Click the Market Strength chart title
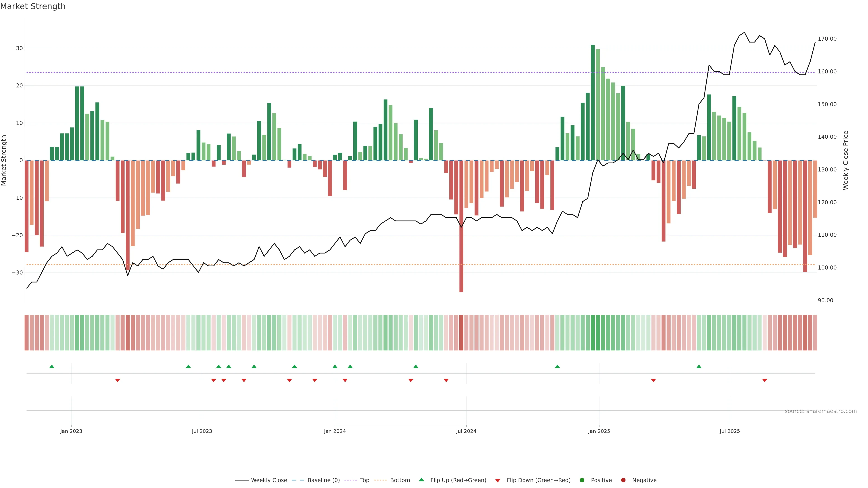This screenshot has width=868, height=488. click(x=33, y=6)
